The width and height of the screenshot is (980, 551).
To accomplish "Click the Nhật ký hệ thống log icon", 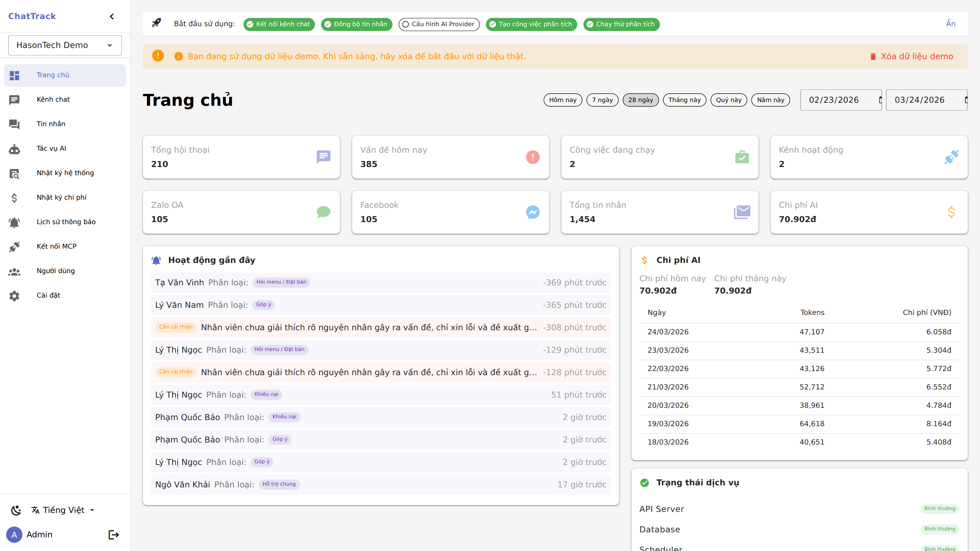I will [14, 173].
